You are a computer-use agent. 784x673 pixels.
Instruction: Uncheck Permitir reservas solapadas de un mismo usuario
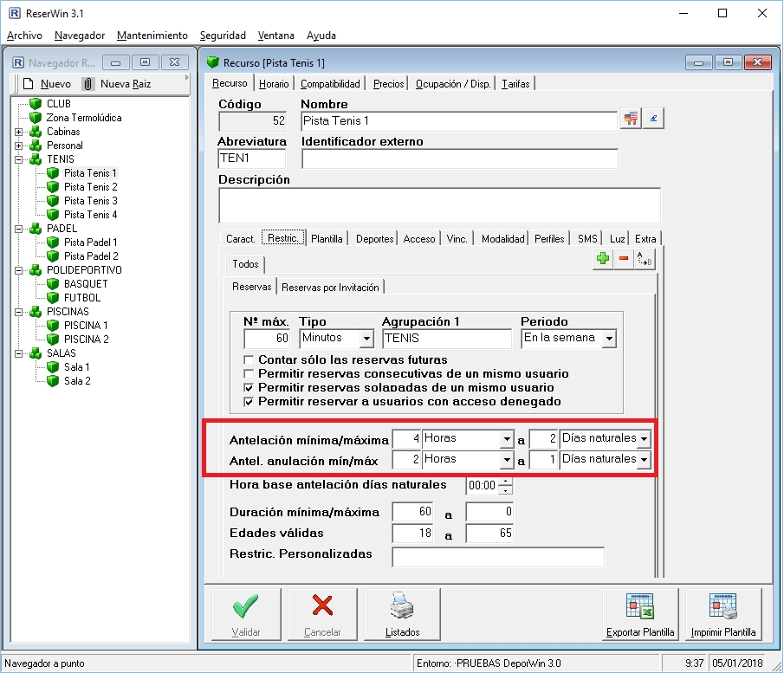[249, 387]
